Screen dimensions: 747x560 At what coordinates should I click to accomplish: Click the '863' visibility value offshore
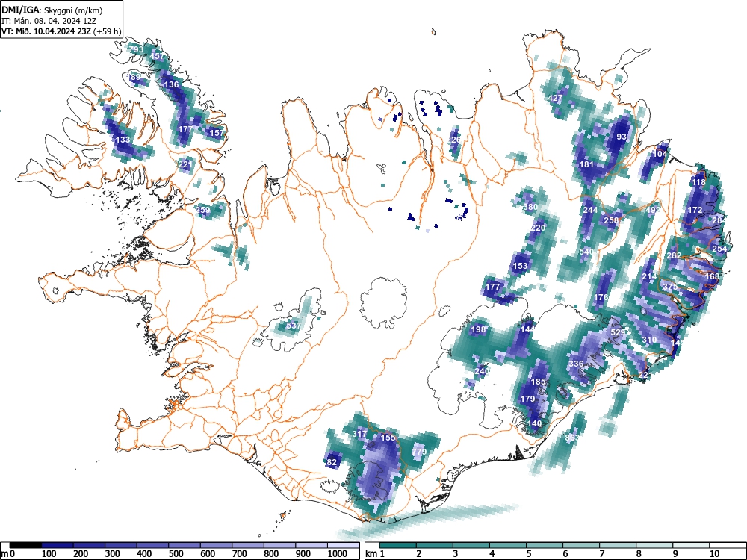572,438
